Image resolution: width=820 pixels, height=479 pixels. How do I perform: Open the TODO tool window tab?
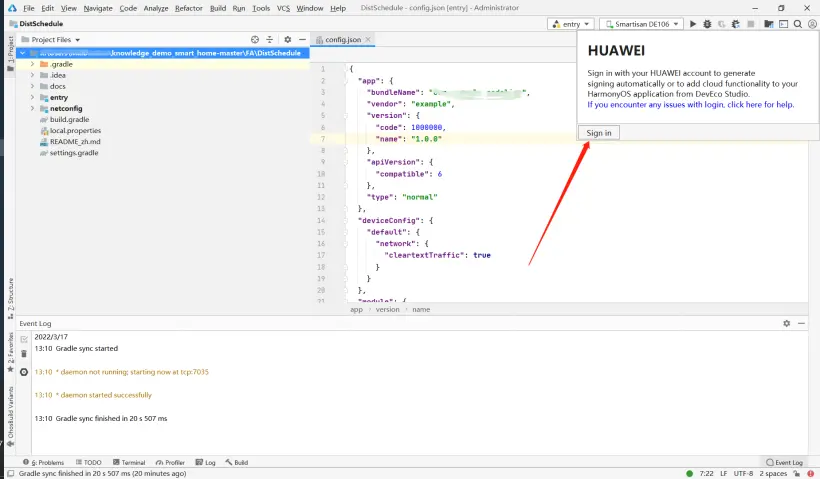click(x=88, y=463)
